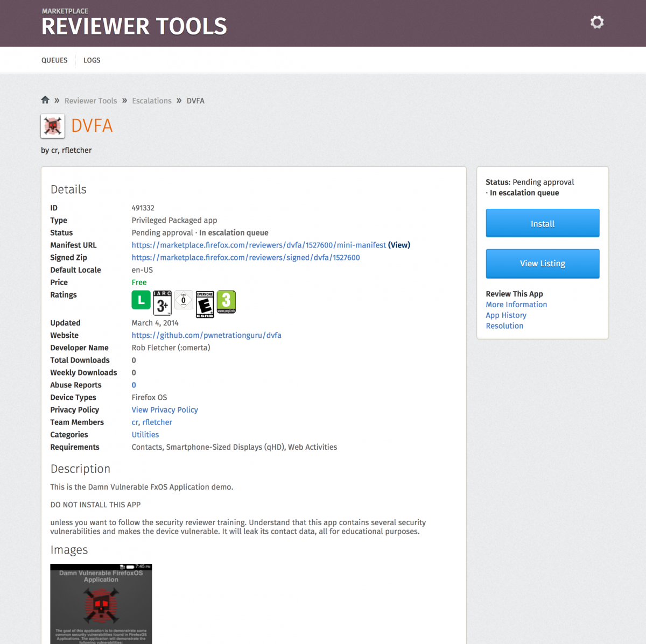646x644 pixels.
Task: Click the Reviewer Tools header title
Action: [x=134, y=26]
